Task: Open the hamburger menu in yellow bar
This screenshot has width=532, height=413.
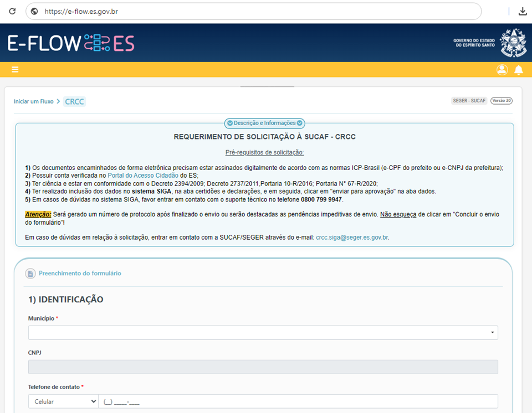Action: click(15, 69)
